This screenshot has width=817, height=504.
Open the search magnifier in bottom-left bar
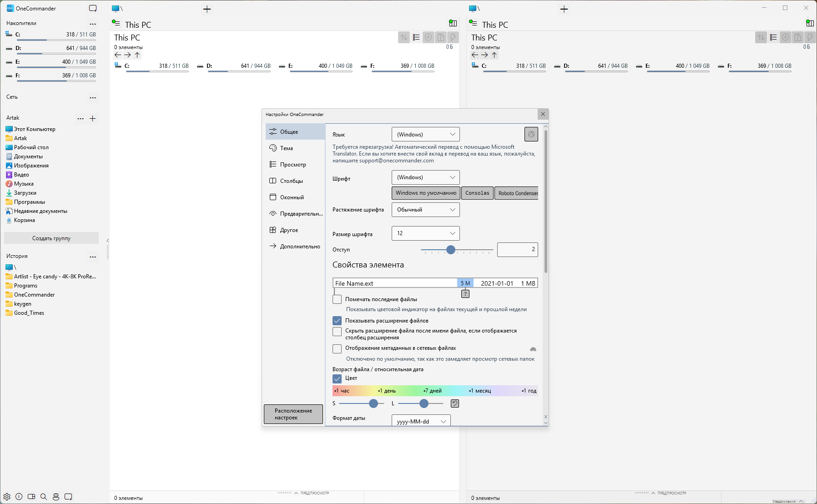[44, 497]
